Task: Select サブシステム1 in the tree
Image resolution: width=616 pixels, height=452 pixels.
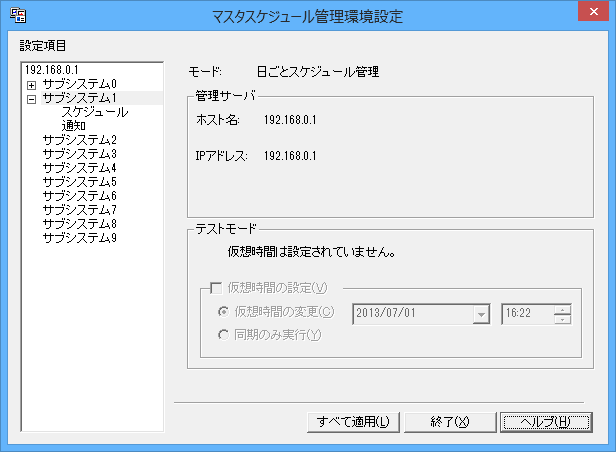Action: click(x=79, y=98)
